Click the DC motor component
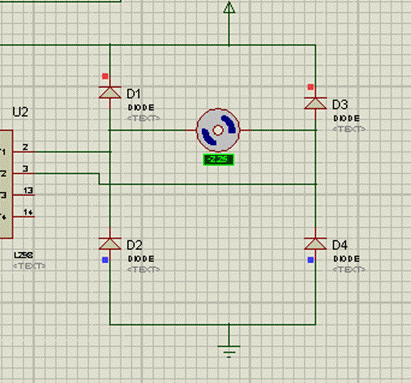This screenshot has height=383, width=411. coord(218,130)
